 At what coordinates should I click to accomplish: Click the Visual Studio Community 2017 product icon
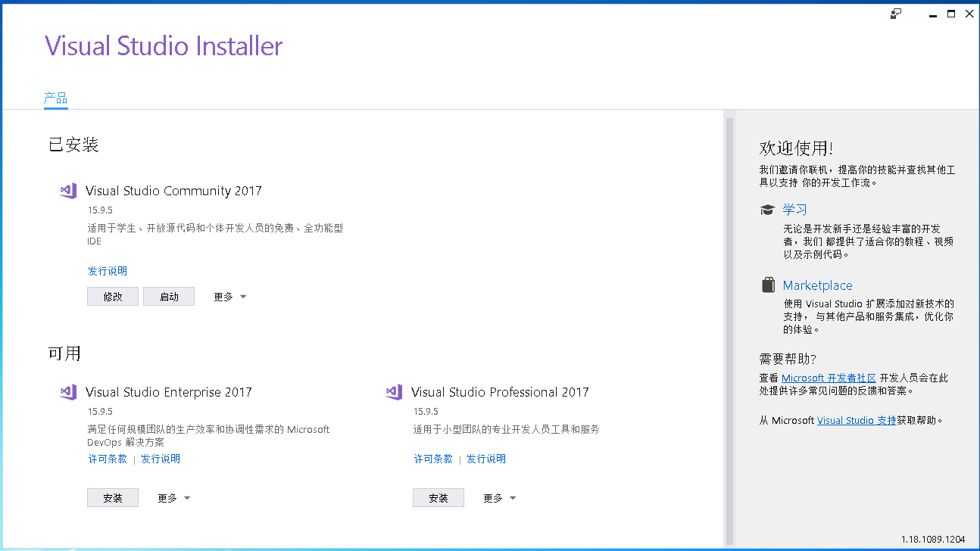[x=68, y=191]
